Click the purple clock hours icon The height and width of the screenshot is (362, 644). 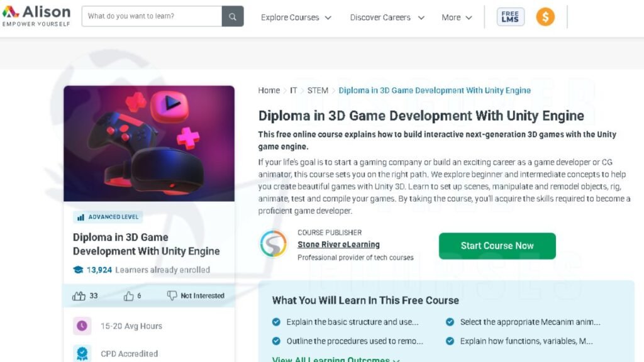point(82,326)
